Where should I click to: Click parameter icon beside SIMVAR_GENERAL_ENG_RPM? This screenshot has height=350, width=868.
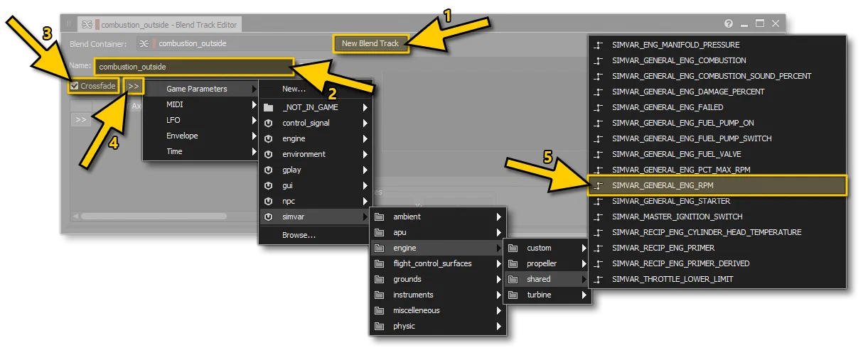599,185
